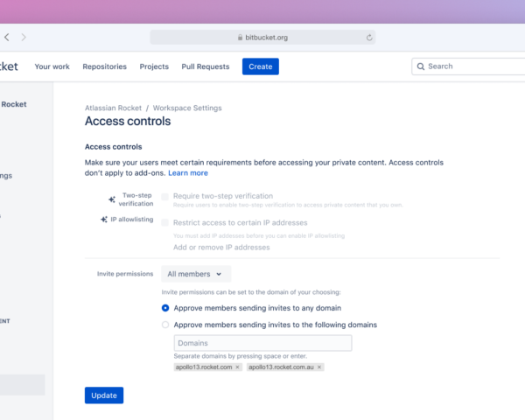Click the sparkle icon beside IP allowlisting
525x420 pixels.
pos(104,220)
